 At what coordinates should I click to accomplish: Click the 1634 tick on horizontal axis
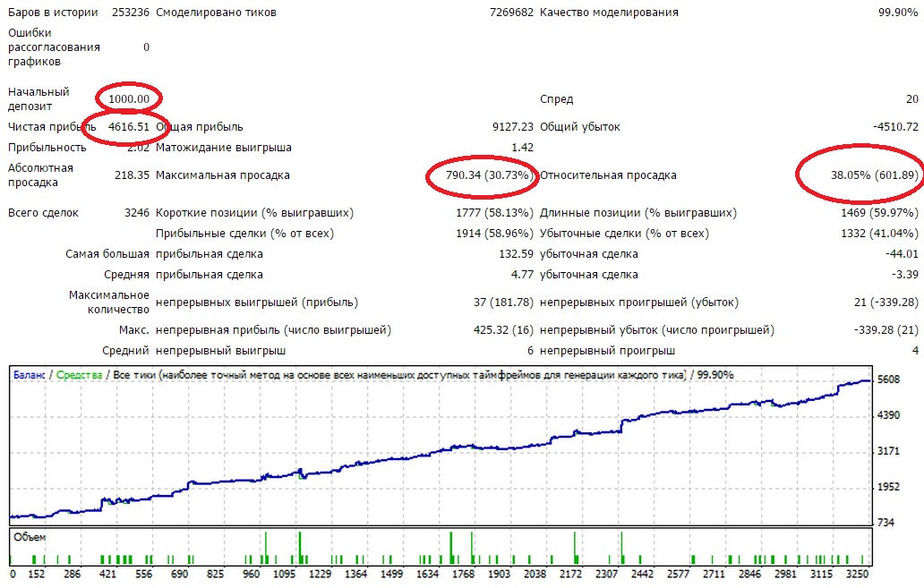coord(427,574)
